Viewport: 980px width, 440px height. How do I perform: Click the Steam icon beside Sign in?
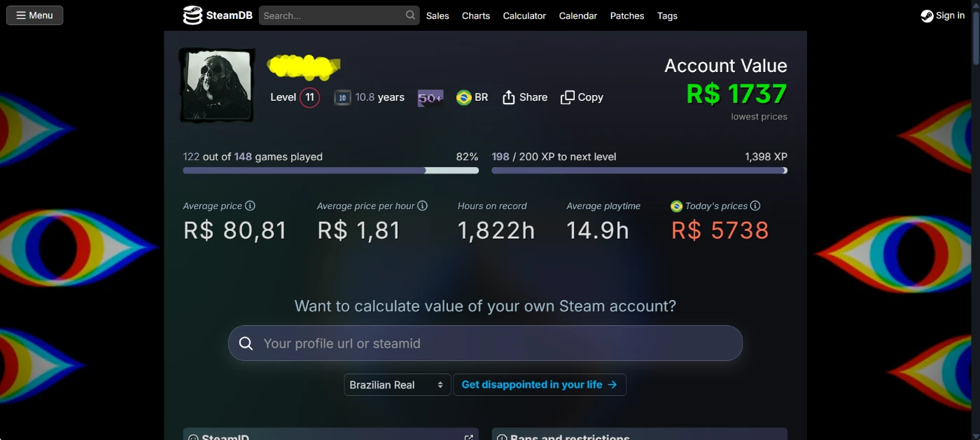[927, 16]
